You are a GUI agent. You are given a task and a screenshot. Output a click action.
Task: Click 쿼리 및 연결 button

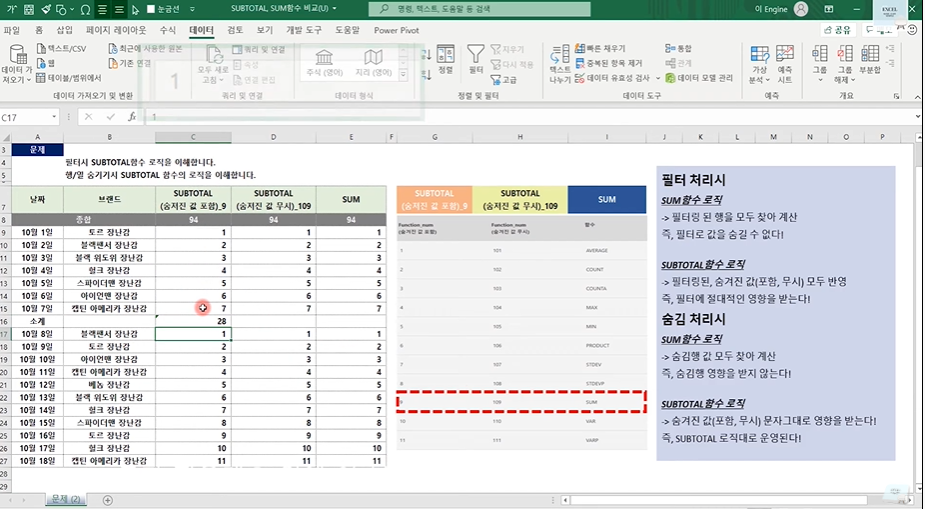click(259, 50)
